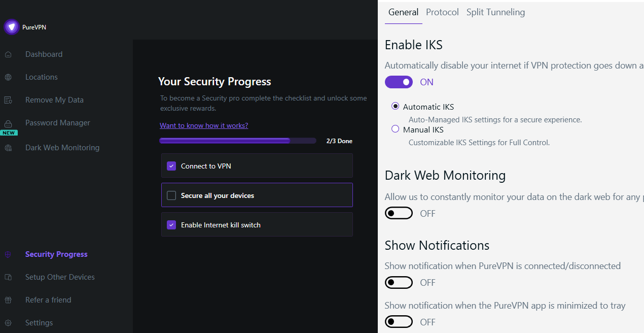Screen dimensions: 644x333
Task: Enable the Dark Web Monitoring toggle
Action: (x=399, y=213)
